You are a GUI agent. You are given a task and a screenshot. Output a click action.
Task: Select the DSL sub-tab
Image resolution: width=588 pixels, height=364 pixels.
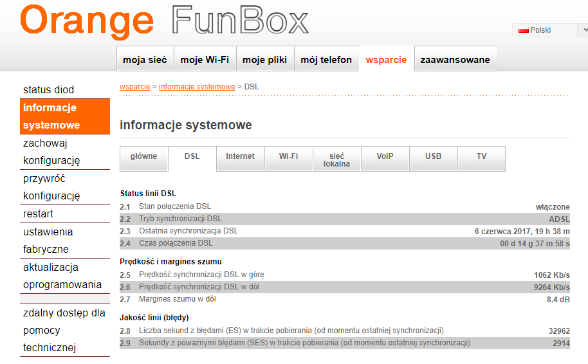(192, 159)
